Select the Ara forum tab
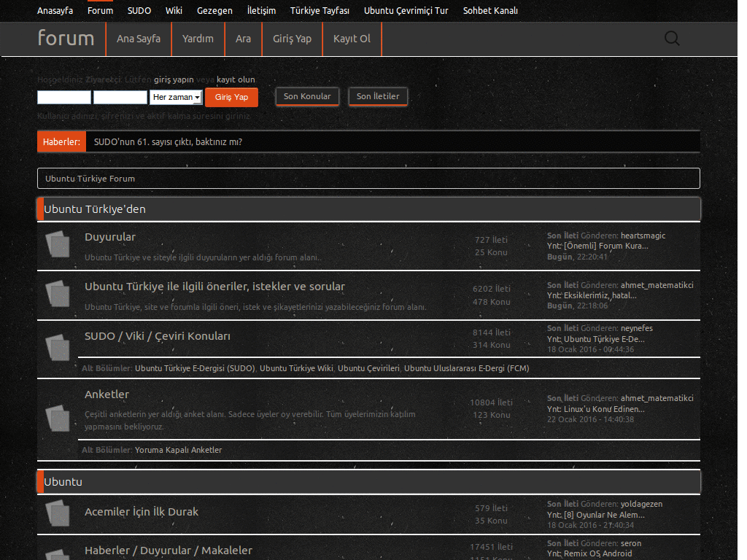This screenshot has width=747, height=560. (243, 39)
